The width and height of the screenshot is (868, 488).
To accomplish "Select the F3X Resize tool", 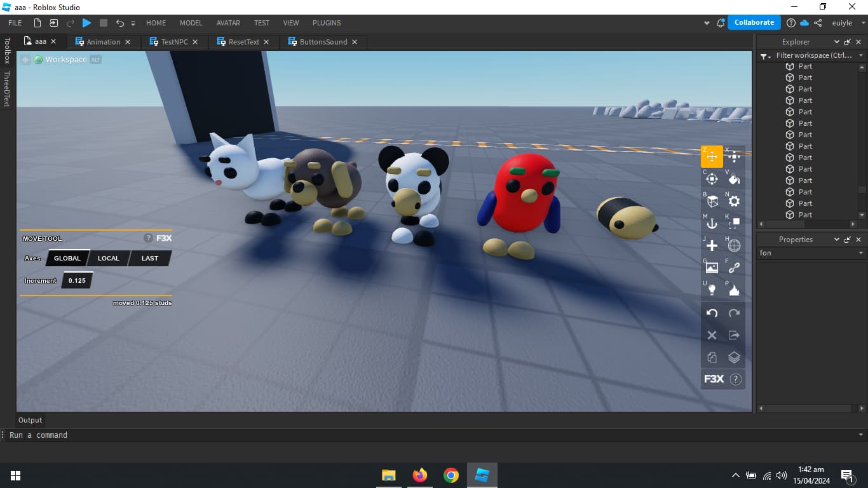I will coord(734,157).
